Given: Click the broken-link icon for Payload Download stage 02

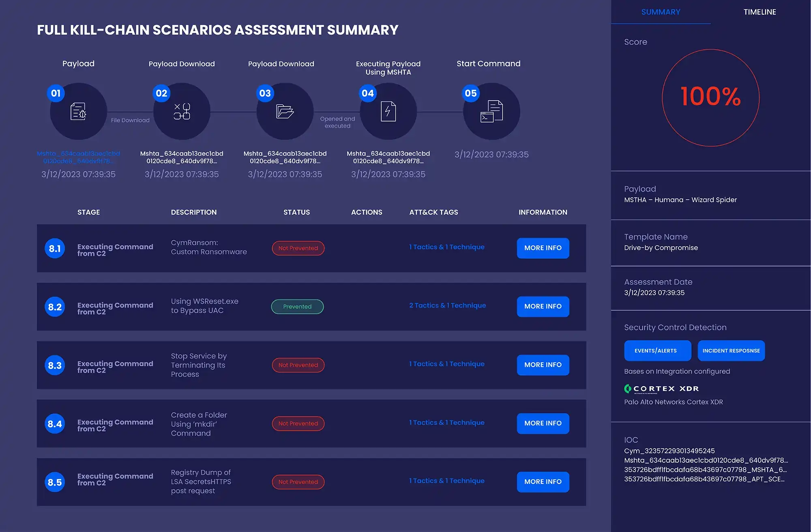Looking at the screenshot, I should (182, 111).
